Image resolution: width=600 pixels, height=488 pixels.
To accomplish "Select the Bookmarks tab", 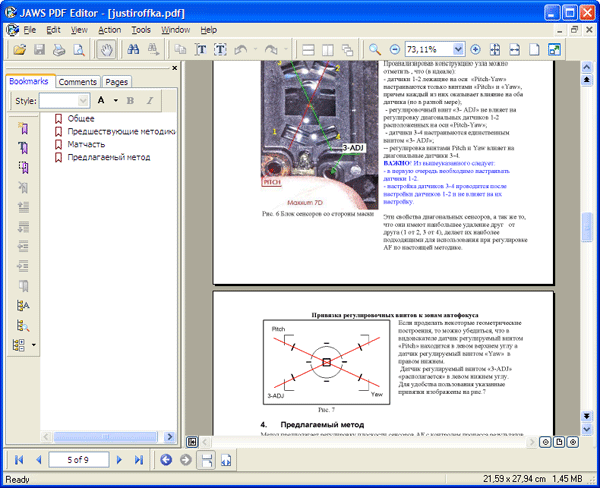I will click(29, 81).
